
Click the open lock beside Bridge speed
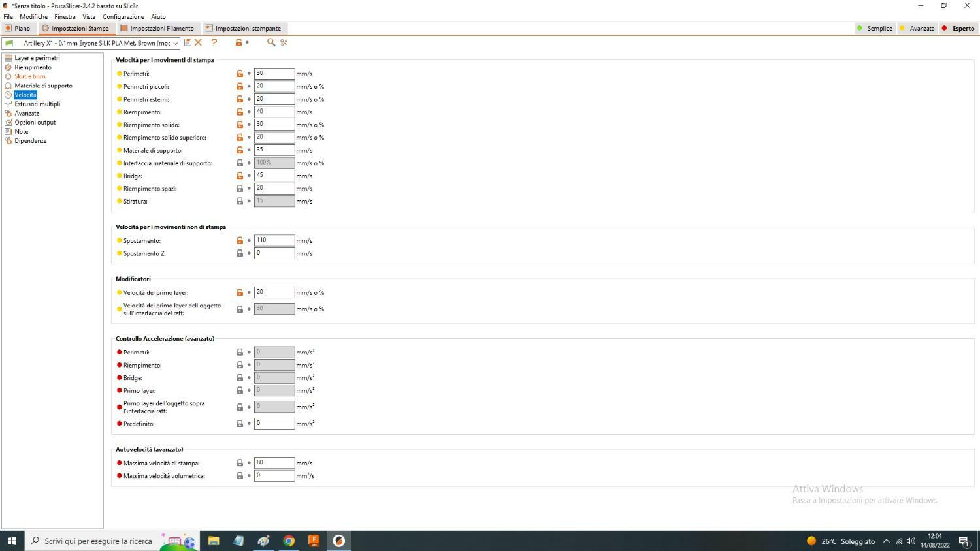[x=240, y=176]
